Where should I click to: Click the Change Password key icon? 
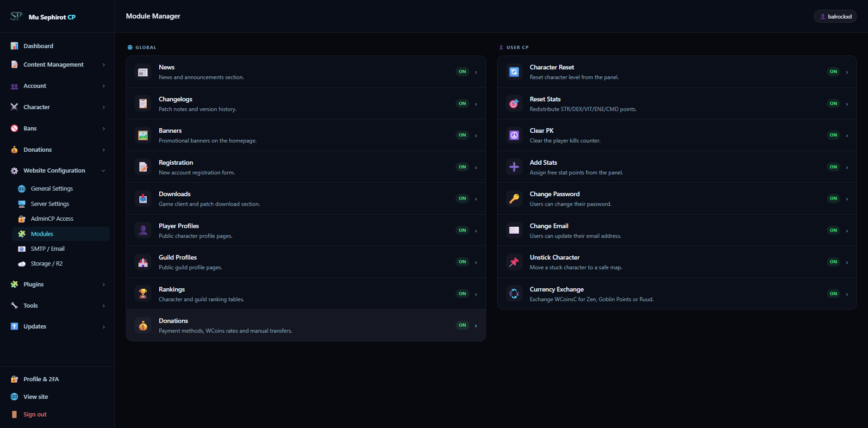514,199
